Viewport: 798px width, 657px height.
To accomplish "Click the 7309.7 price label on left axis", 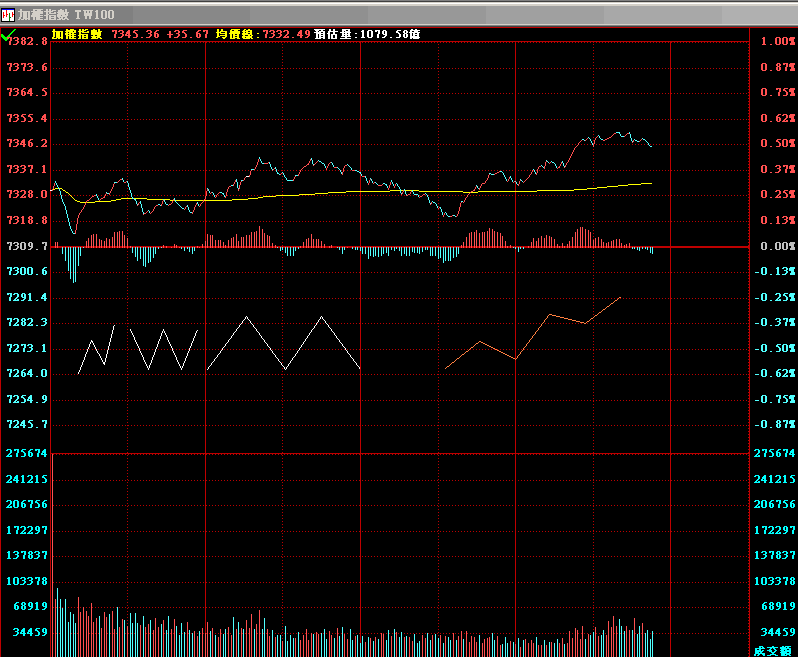I will [26, 246].
